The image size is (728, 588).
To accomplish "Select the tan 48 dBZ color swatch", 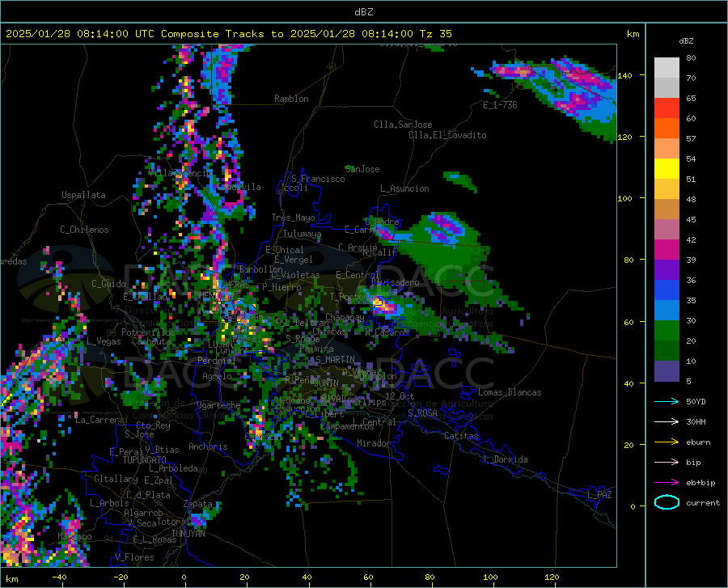I will [x=667, y=209].
